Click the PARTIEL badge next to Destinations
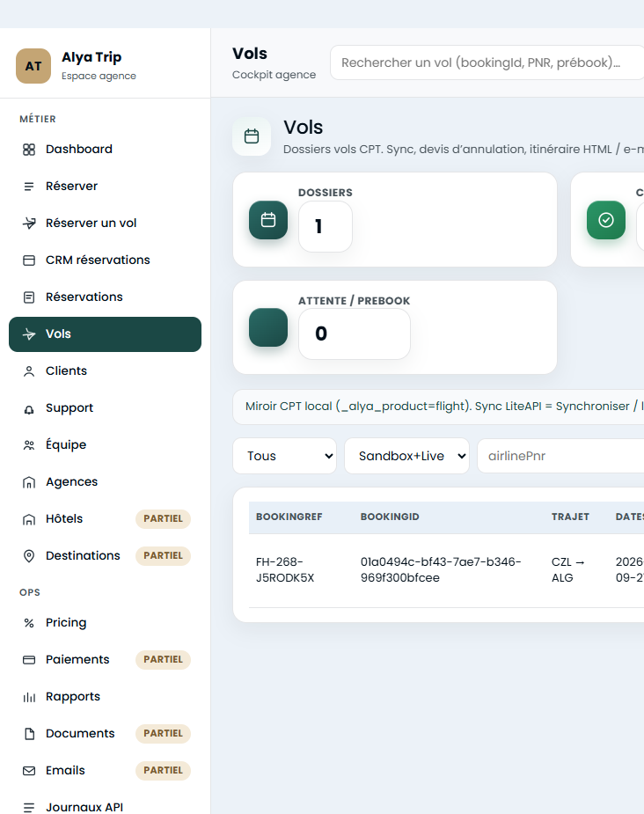Viewport: 644px width, 814px height. (x=163, y=556)
